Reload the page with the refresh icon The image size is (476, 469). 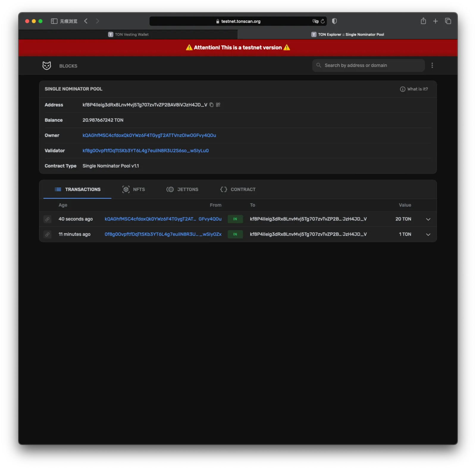tap(322, 21)
